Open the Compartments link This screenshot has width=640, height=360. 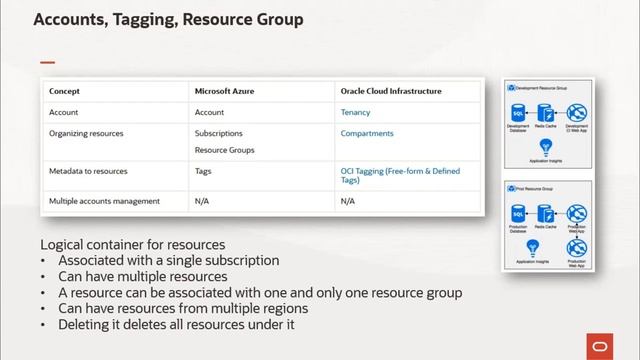pos(367,133)
